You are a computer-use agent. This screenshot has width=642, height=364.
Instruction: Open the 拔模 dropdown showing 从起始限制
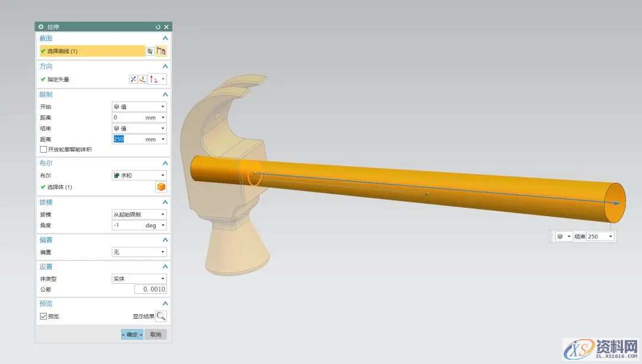click(139, 214)
